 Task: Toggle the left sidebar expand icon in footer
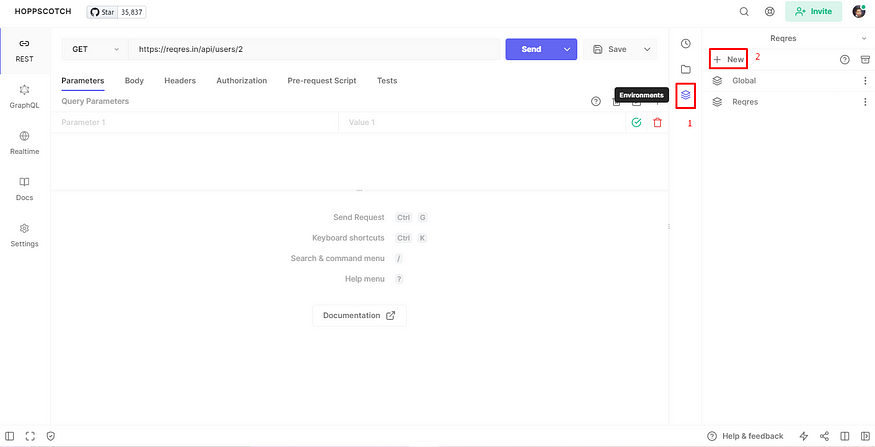click(x=9, y=436)
